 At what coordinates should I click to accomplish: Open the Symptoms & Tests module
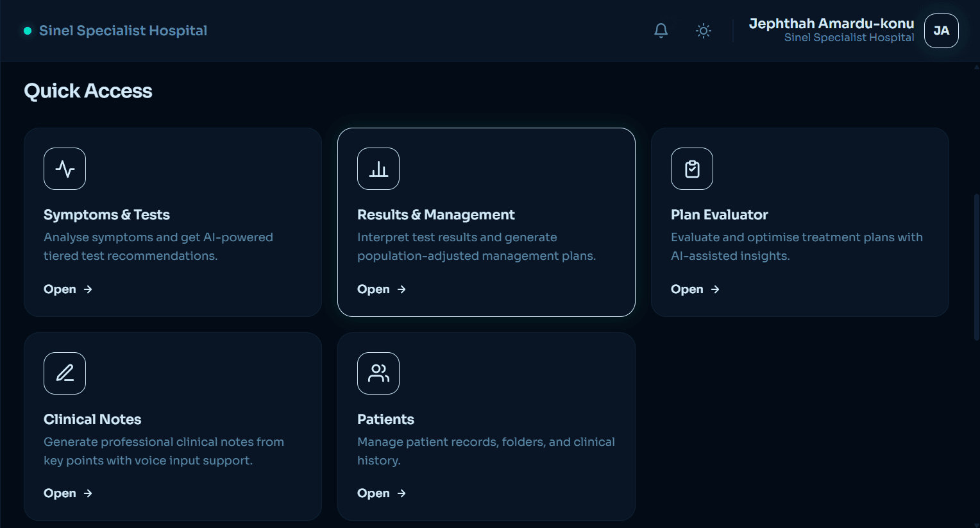pyautogui.click(x=68, y=289)
